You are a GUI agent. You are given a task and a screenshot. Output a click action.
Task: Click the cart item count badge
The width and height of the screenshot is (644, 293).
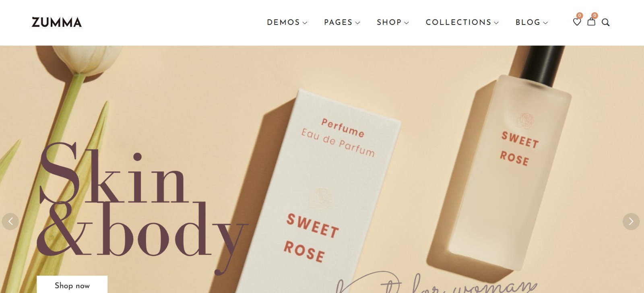coord(594,15)
